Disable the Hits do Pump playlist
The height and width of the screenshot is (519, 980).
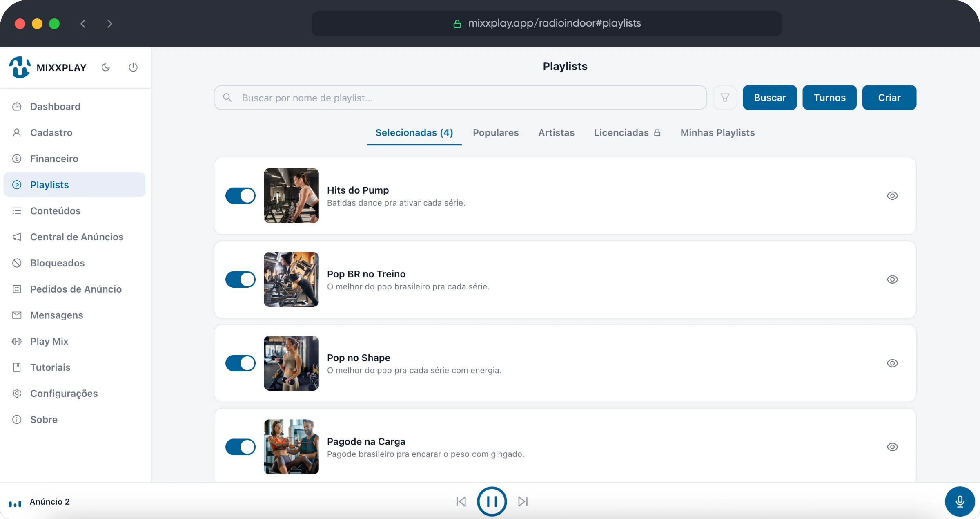coord(241,196)
